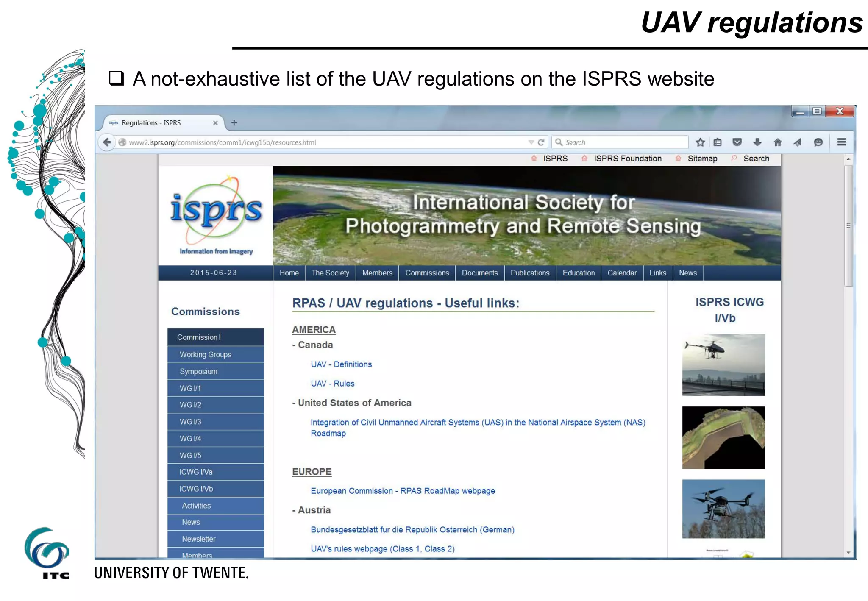Viewport: 868px width, 601px height.
Task: Click the AMERICA section heading
Action: (314, 330)
